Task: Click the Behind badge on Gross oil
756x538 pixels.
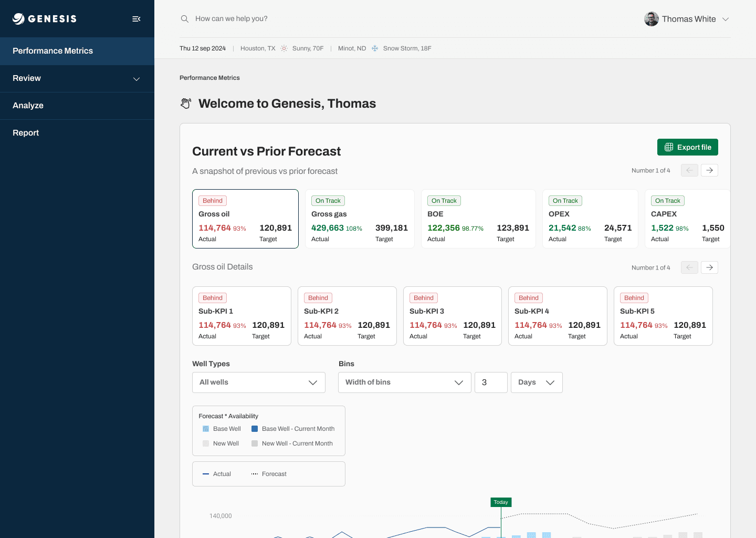Action: [x=213, y=201]
